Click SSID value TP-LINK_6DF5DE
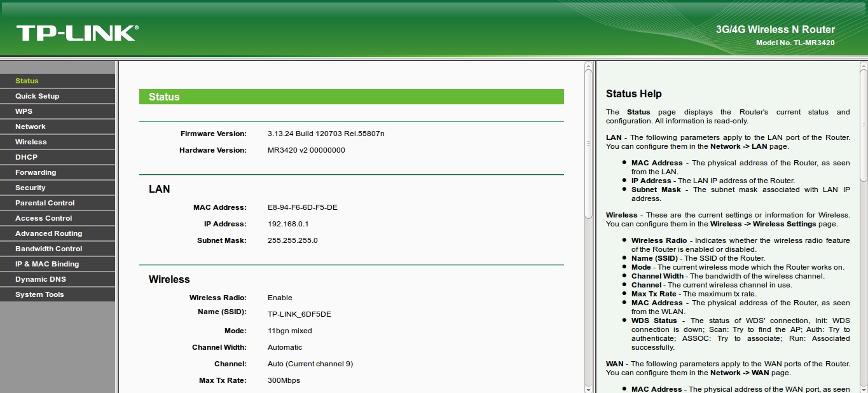 [300, 314]
